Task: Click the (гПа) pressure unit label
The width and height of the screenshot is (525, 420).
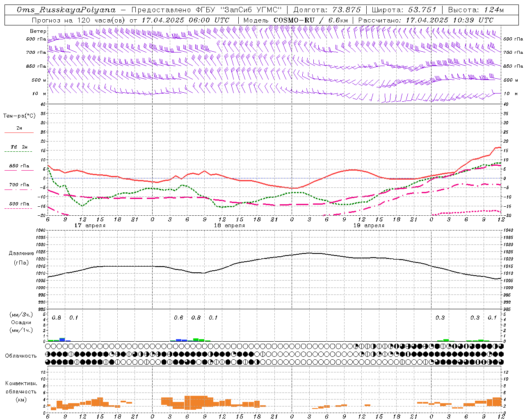Action: (x=21, y=262)
